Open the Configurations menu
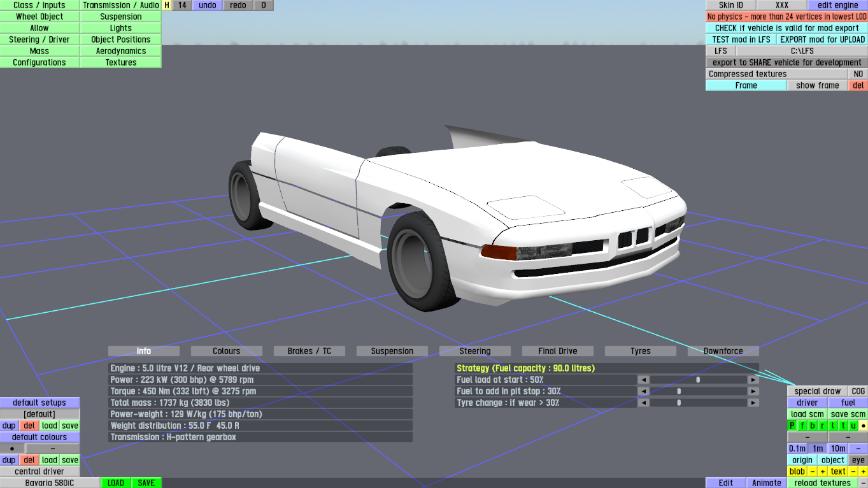 click(x=39, y=62)
